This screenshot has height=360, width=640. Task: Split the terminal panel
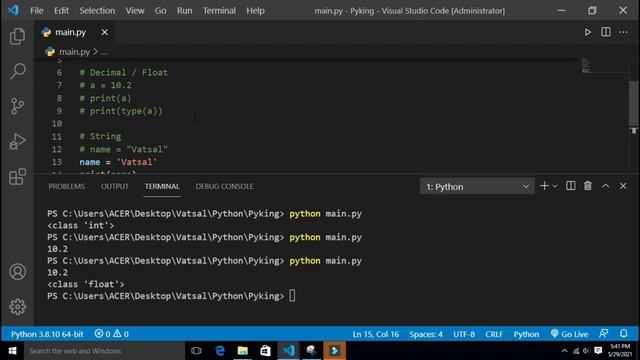pyautogui.click(x=571, y=186)
